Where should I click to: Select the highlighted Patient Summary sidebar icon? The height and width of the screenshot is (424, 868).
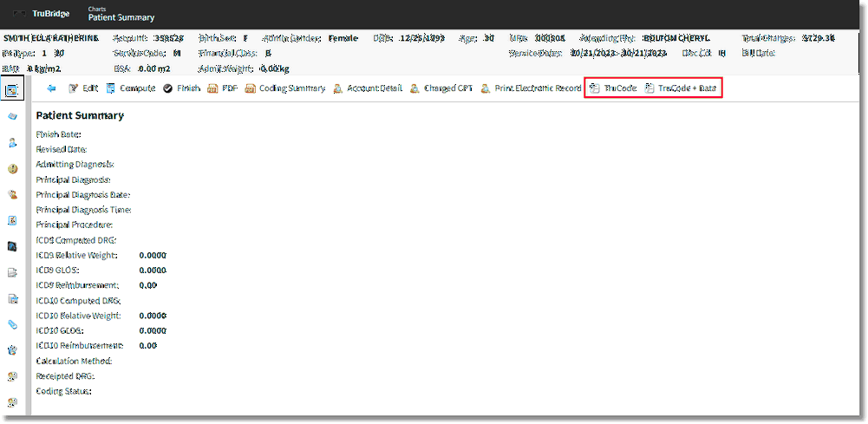12,88
